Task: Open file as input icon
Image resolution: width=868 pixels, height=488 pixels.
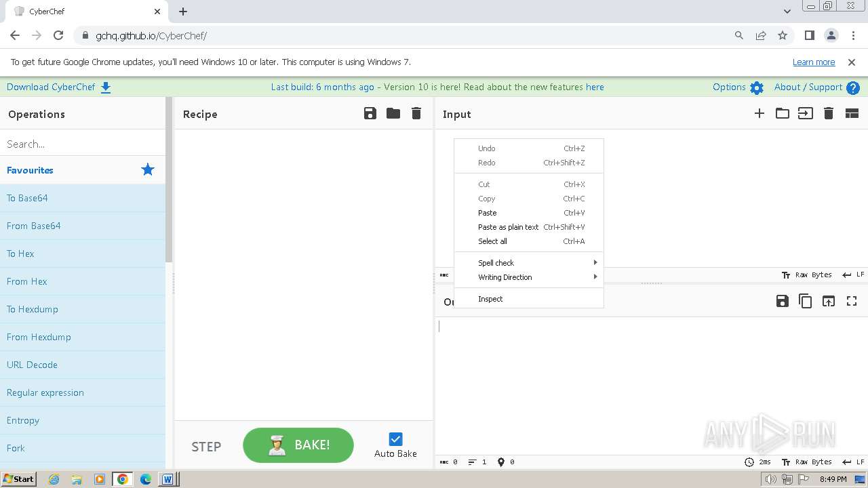Action: point(805,114)
